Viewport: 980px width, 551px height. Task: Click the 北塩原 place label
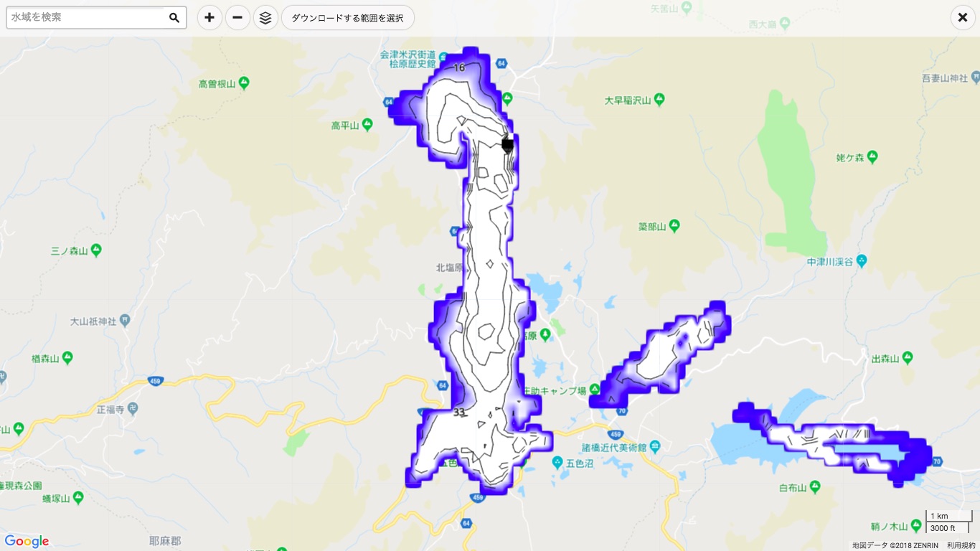[x=449, y=268]
